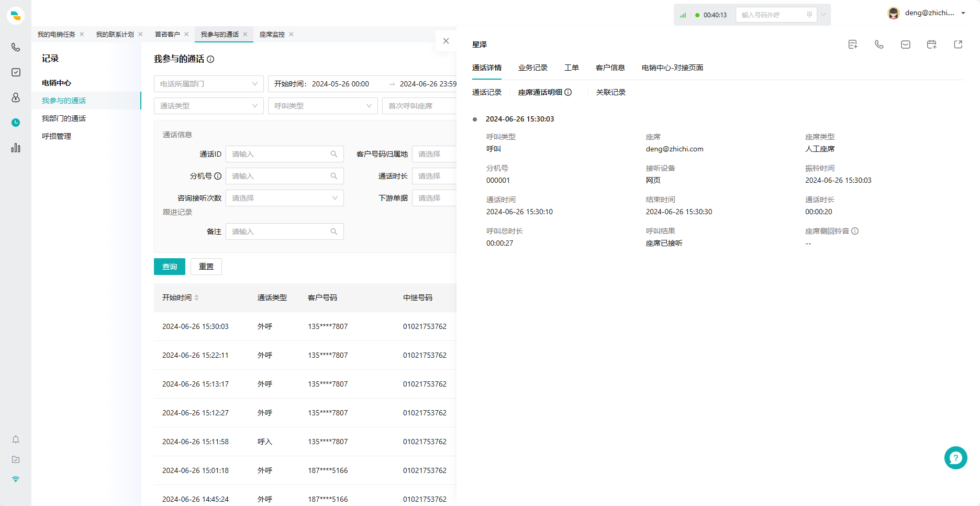Click info icon beside 分机号 label

(x=218, y=176)
